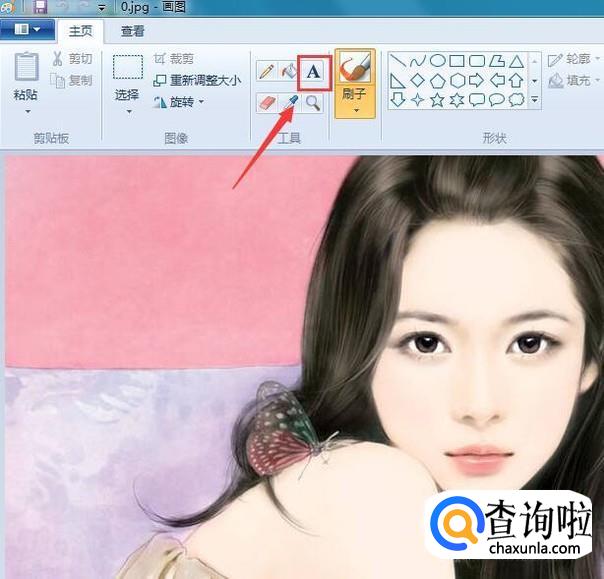Open the blue Paint file menu button

[27, 29]
